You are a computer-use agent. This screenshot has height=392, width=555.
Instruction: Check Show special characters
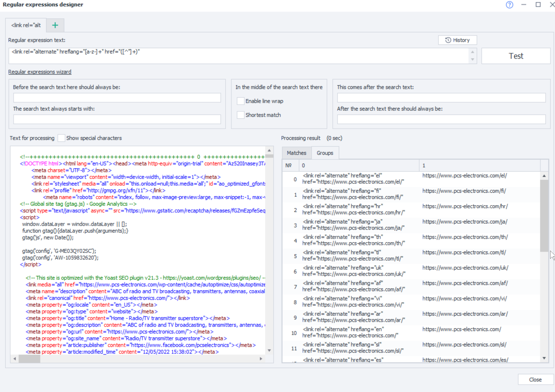pyautogui.click(x=61, y=138)
